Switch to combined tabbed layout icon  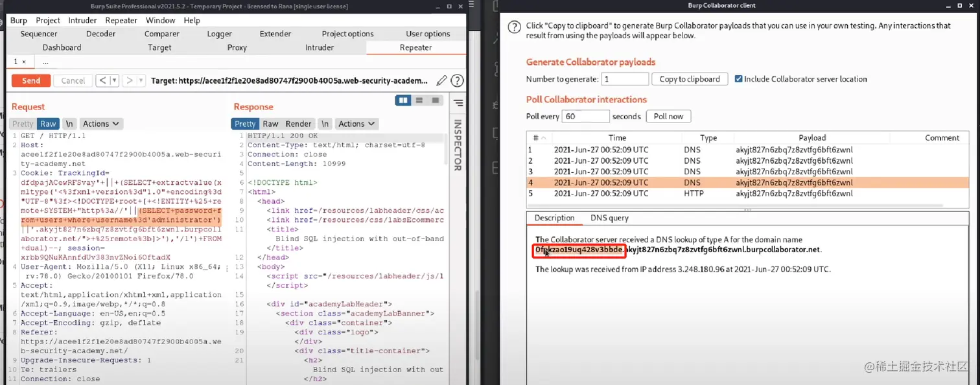point(436,100)
